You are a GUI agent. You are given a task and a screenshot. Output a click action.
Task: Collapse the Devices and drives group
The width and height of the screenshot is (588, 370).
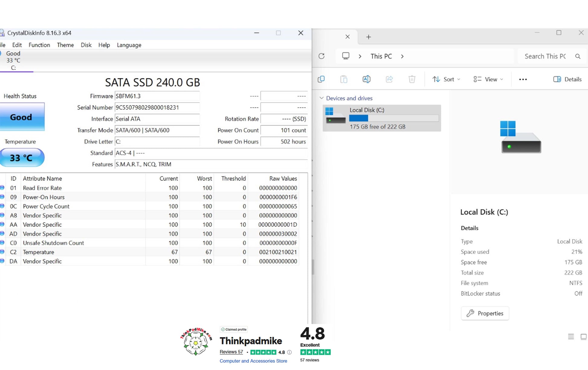(321, 98)
